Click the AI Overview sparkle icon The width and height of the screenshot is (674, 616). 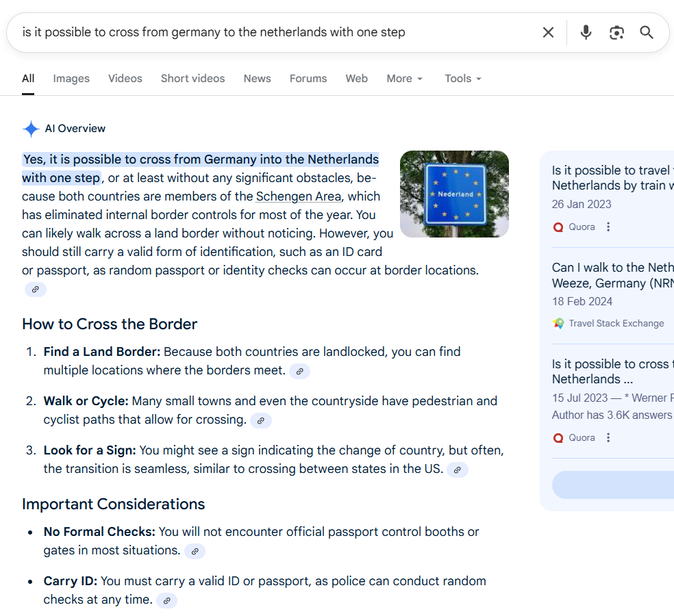pos(31,129)
